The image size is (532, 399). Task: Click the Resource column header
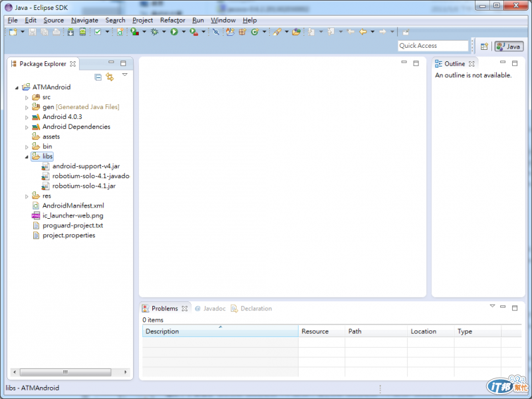point(322,331)
